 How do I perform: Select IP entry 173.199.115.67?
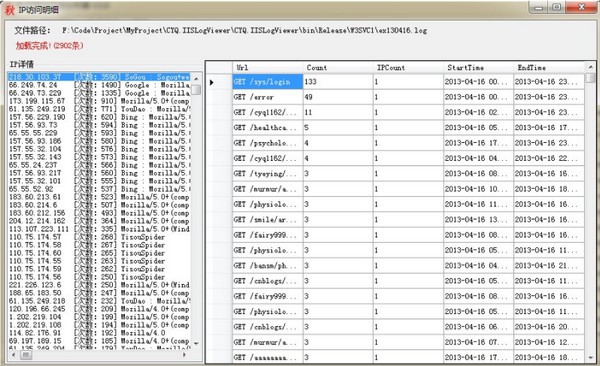click(x=99, y=101)
